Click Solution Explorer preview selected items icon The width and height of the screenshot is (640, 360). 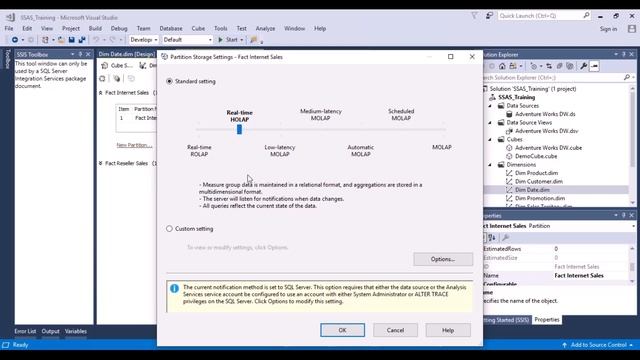tap(594, 66)
